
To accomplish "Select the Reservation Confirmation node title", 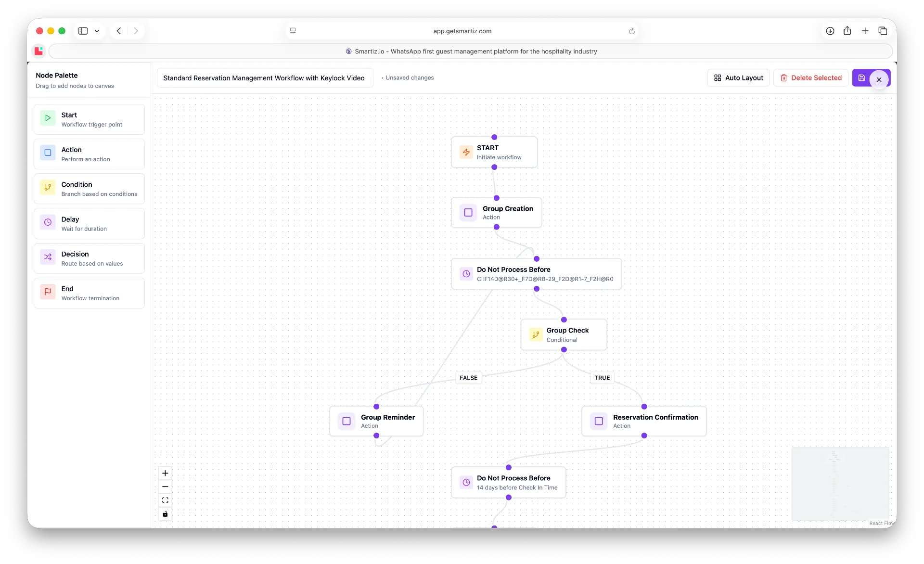I will 655,417.
